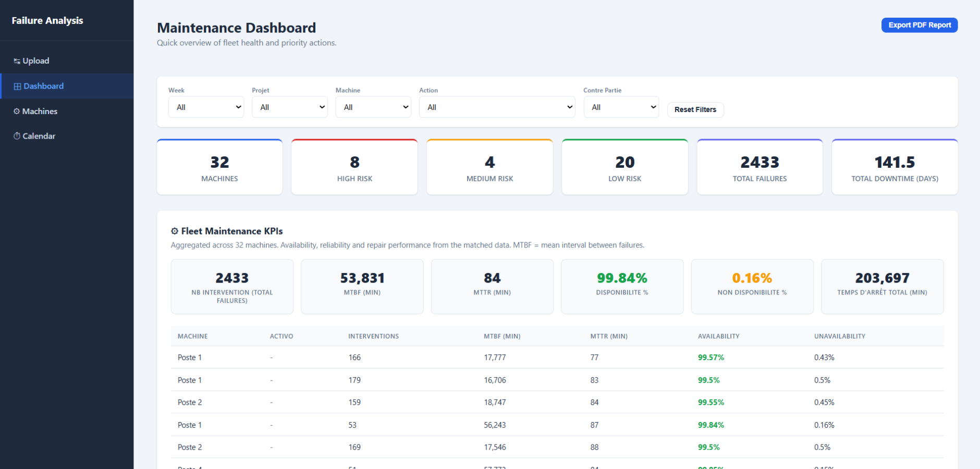Click the 203,697 Temps d'arrêt tile

[882, 287]
